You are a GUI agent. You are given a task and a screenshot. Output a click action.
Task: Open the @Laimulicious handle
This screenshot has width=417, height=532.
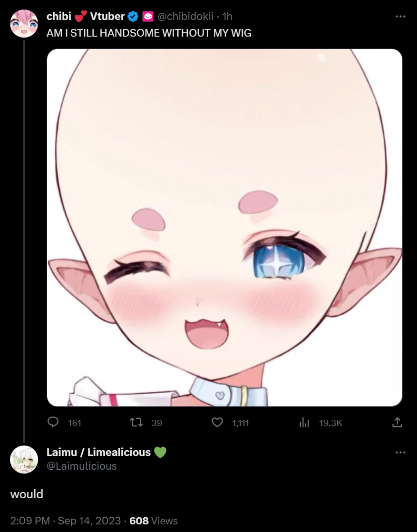[x=81, y=466]
